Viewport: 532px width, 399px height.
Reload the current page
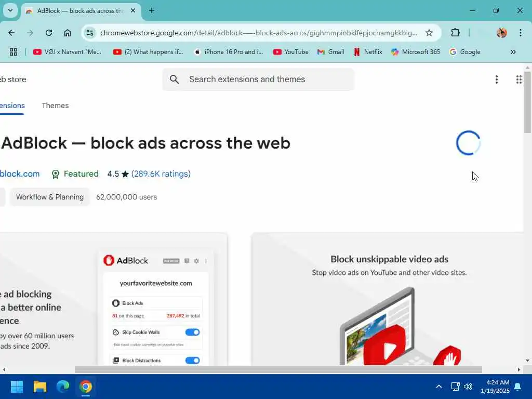click(x=49, y=33)
